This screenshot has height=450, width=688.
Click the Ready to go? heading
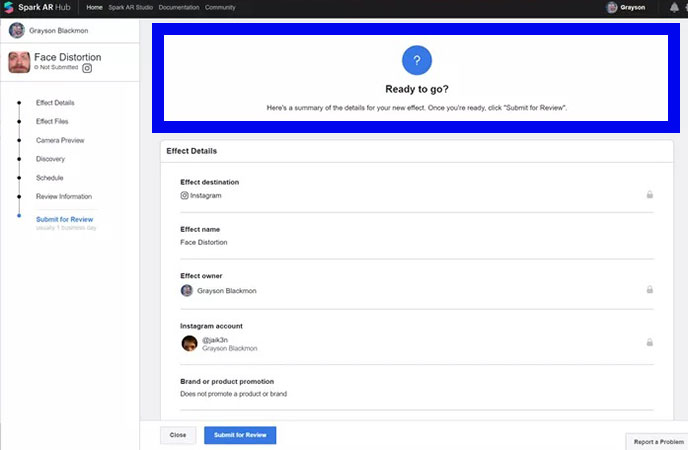click(x=417, y=89)
